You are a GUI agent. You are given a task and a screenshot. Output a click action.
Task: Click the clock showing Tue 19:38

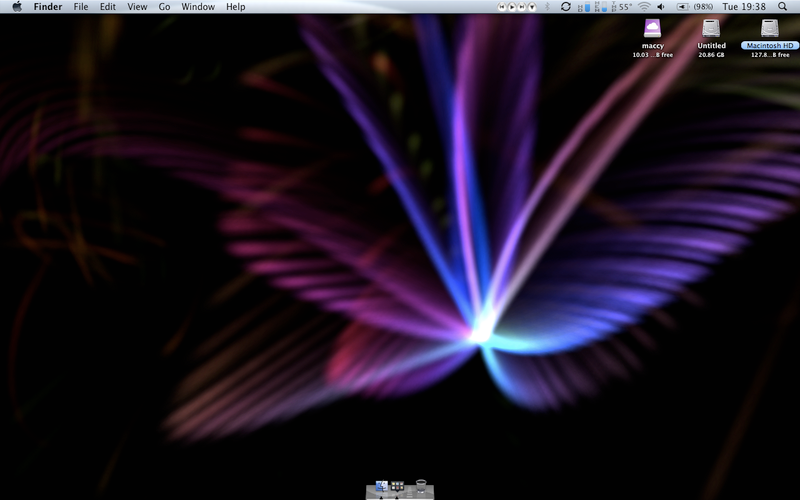tap(744, 7)
